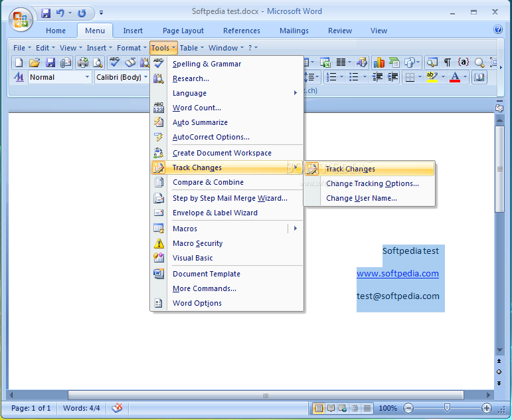Toggle Track Changes in the submenu
Viewport: 512px width, 420px height.
click(369, 169)
